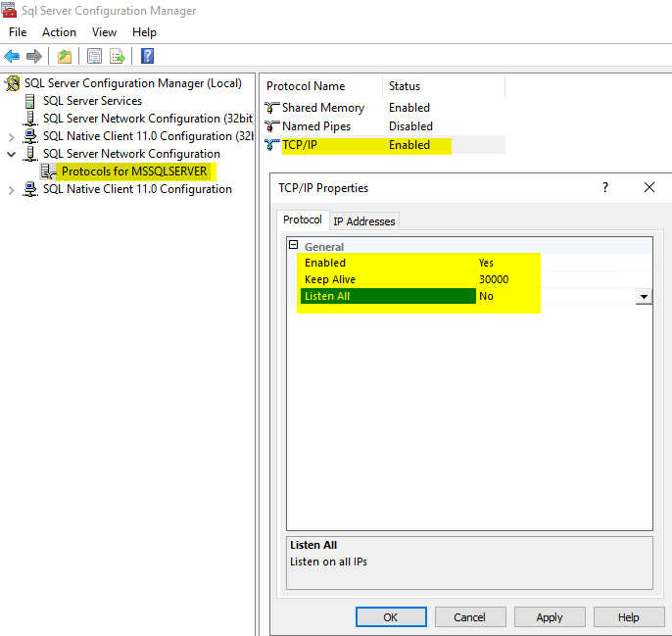Click Cancel in TCP/IP Properties

pyautogui.click(x=469, y=617)
